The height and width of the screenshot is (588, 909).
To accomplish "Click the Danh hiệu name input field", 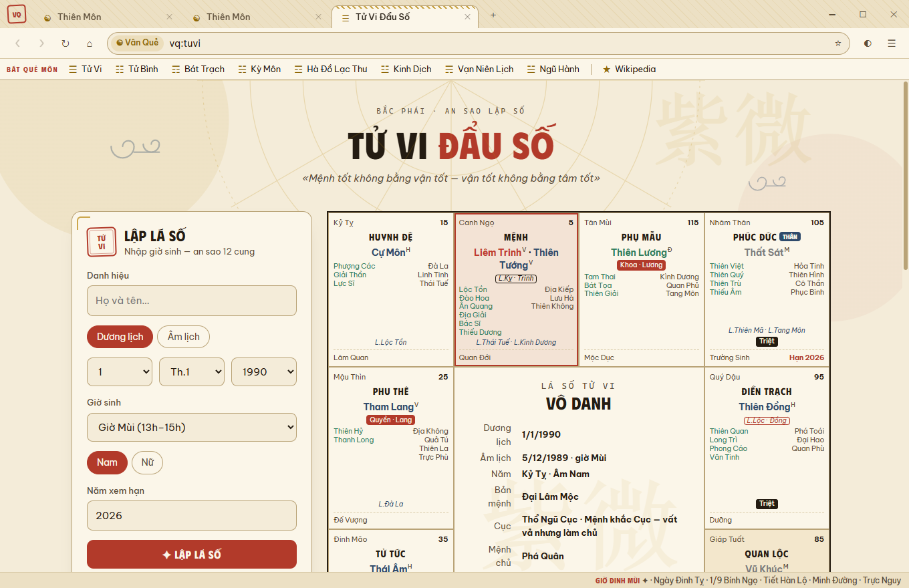I will 192,301.
